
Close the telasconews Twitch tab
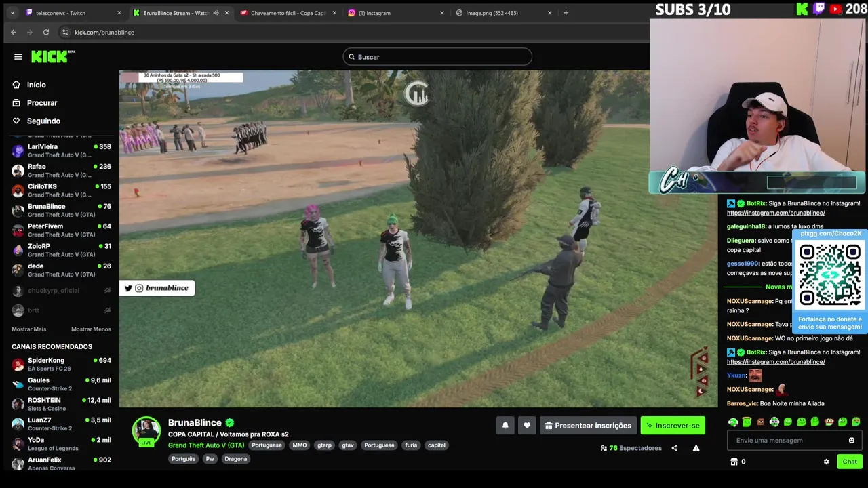click(x=119, y=12)
